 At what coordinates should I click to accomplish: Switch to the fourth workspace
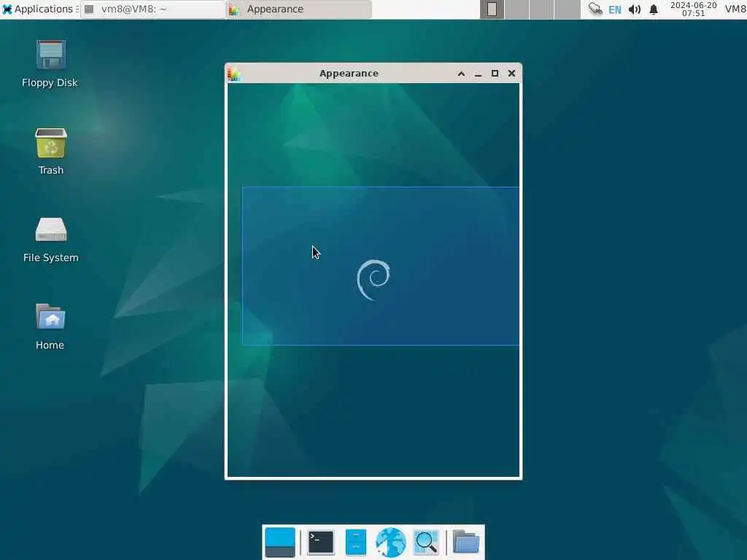coord(567,9)
